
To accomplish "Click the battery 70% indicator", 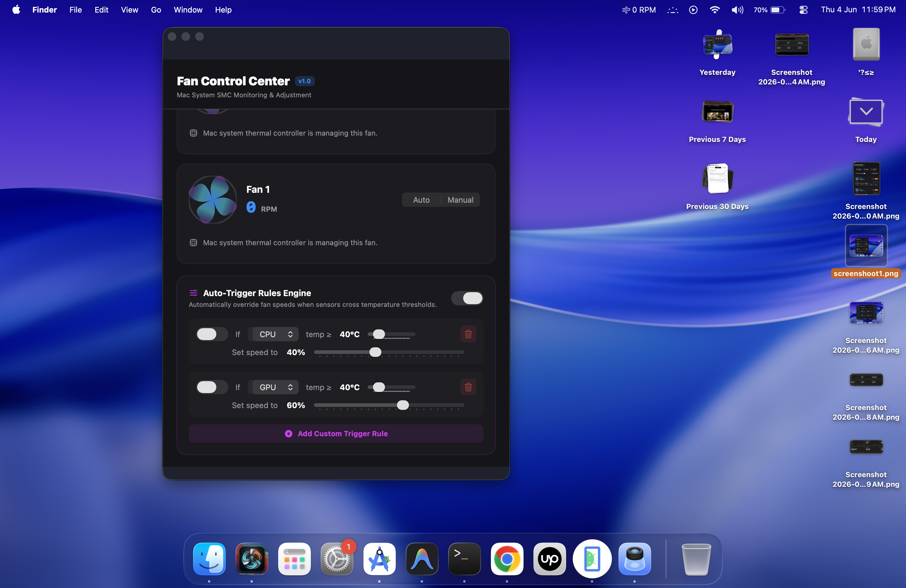I will click(769, 10).
